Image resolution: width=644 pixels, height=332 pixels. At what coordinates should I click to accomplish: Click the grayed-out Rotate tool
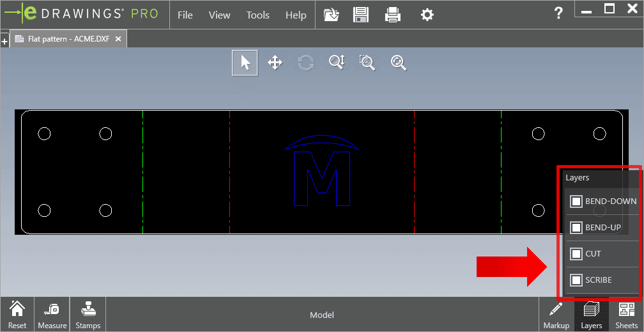[306, 63]
